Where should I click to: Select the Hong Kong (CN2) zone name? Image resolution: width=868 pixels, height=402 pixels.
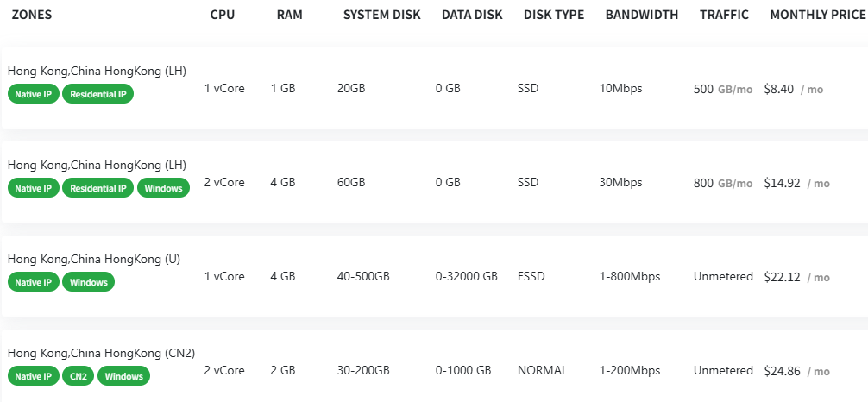[x=101, y=353]
